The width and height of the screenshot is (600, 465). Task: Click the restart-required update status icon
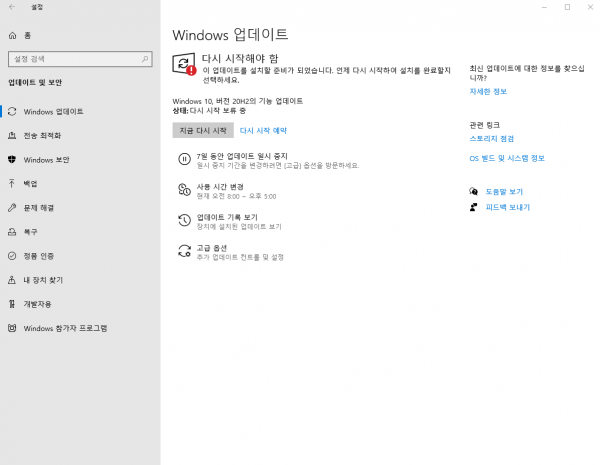184,64
